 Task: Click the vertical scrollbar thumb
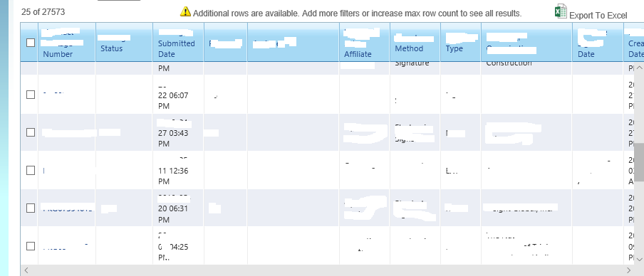point(640,162)
